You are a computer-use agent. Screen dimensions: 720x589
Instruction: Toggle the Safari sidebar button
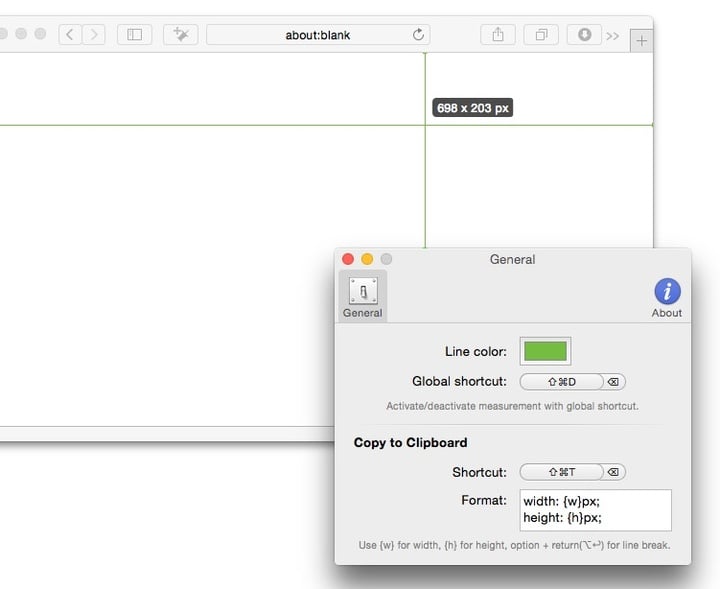(x=134, y=34)
